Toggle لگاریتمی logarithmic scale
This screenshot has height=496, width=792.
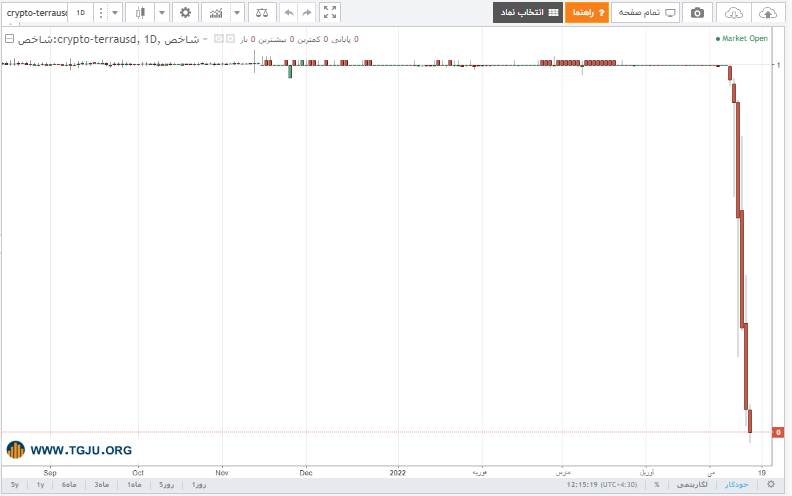[692, 485]
